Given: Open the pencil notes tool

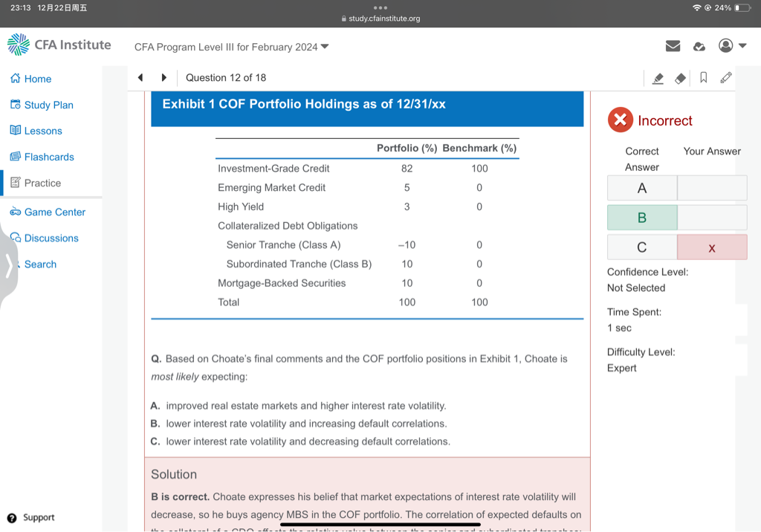Looking at the screenshot, I should click(x=726, y=78).
